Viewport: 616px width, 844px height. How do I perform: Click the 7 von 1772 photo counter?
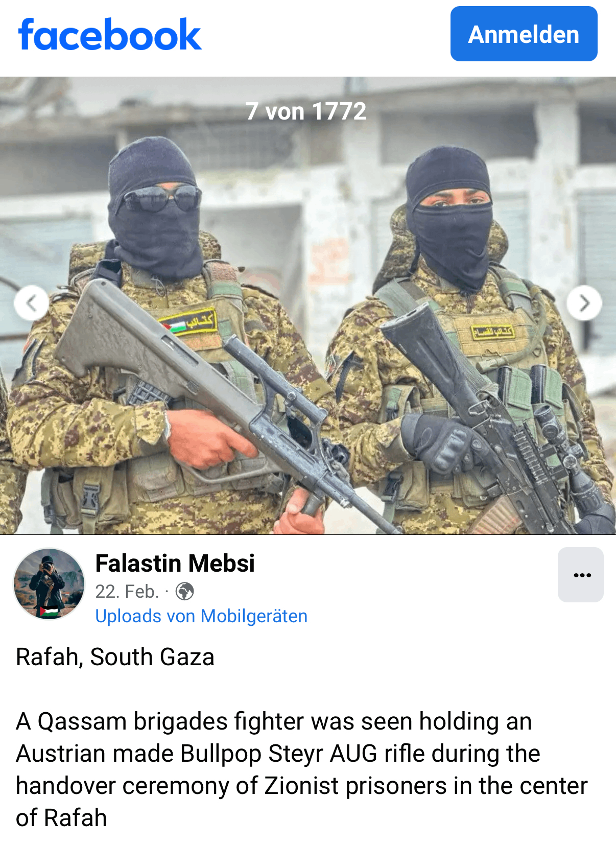(306, 111)
